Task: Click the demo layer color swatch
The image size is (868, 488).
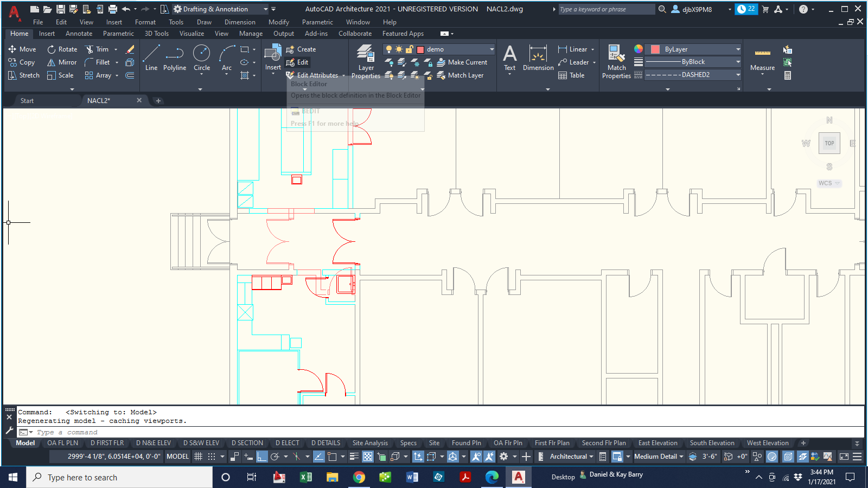Action: point(420,49)
